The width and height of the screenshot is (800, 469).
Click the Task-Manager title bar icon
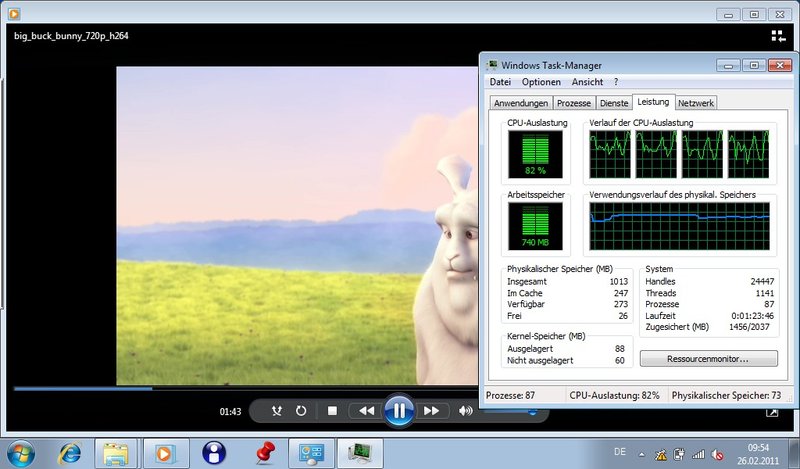[492, 65]
